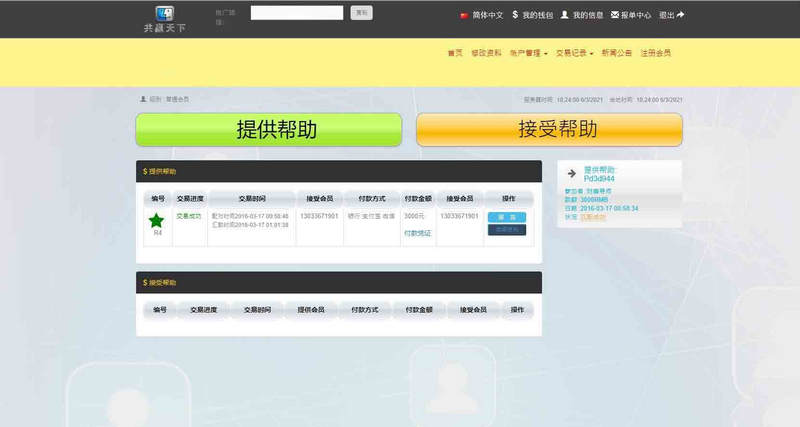
Task: Open the 新闻公告 menu item
Action: [x=617, y=53]
